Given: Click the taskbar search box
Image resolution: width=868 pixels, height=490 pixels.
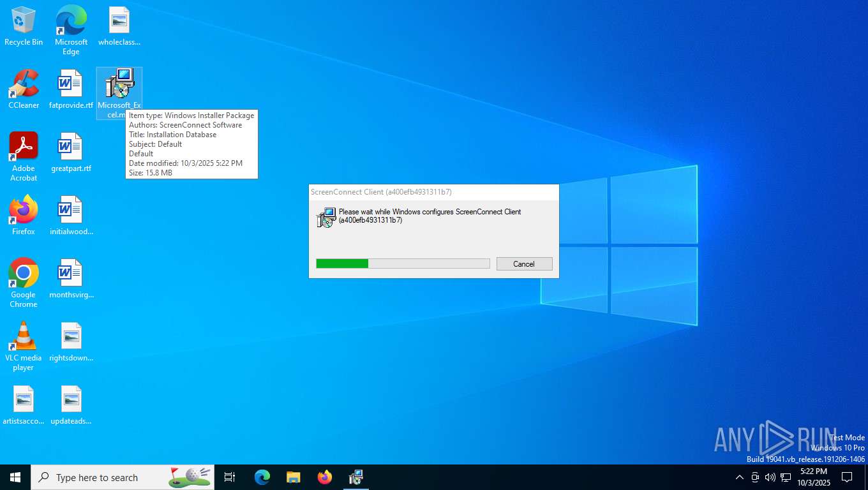Looking at the screenshot, I should [x=123, y=477].
